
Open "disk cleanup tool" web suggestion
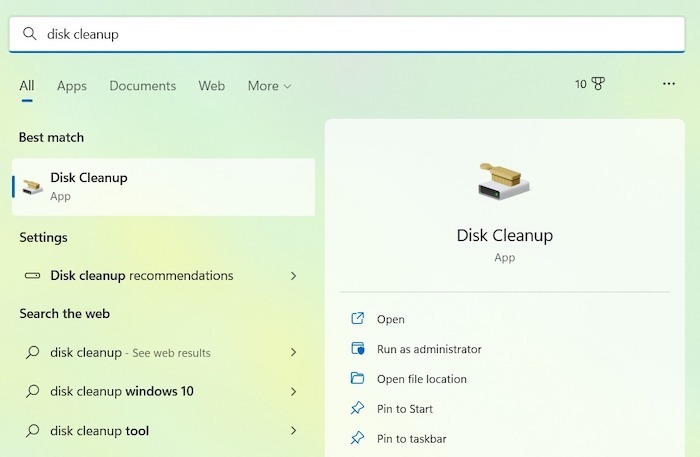click(163, 431)
